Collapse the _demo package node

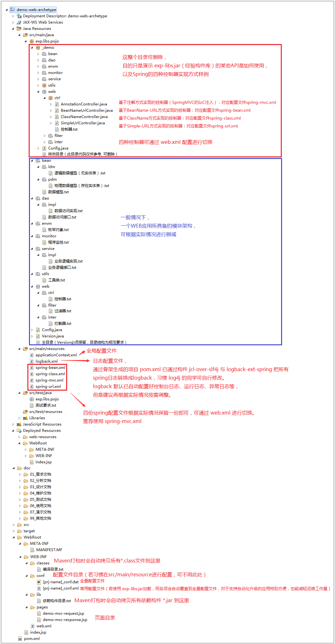[x=32, y=48]
